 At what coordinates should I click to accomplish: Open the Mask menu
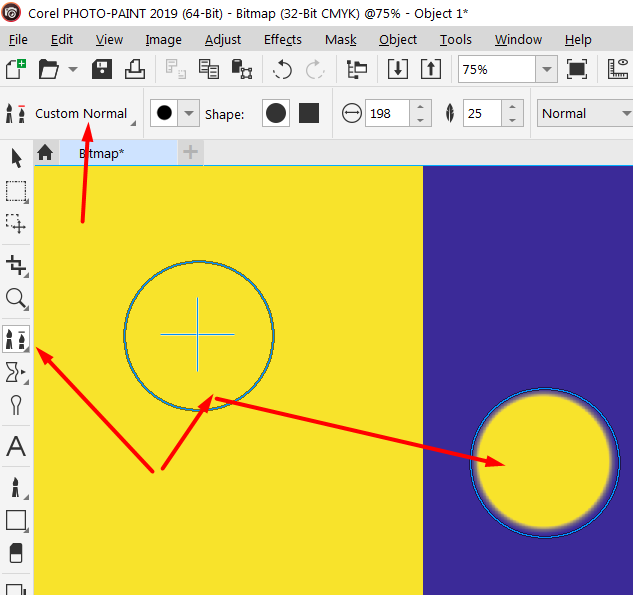[x=341, y=40]
